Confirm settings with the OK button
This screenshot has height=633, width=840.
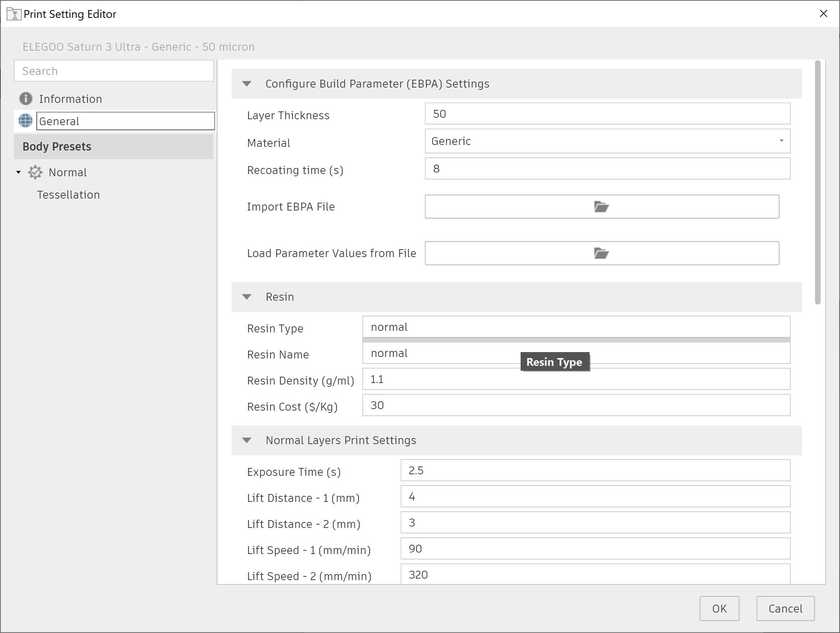[719, 608]
